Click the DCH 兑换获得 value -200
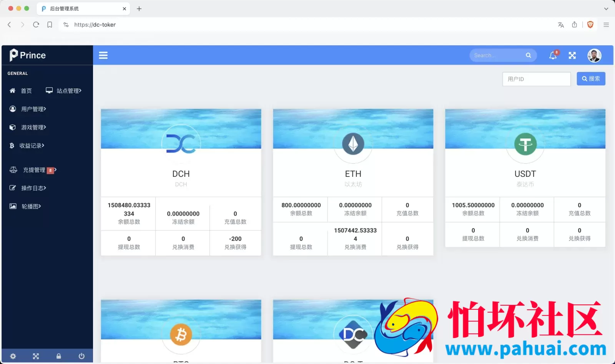The image size is (615, 364). pos(235,239)
